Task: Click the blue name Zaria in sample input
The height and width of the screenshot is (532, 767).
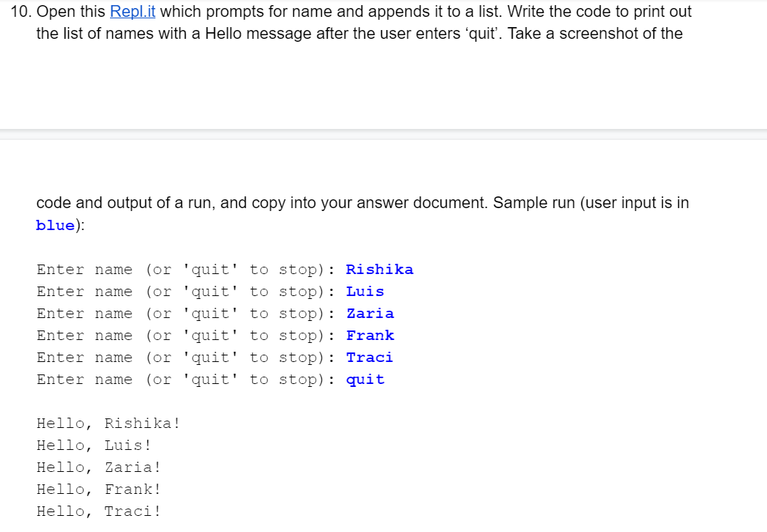Action: (370, 314)
